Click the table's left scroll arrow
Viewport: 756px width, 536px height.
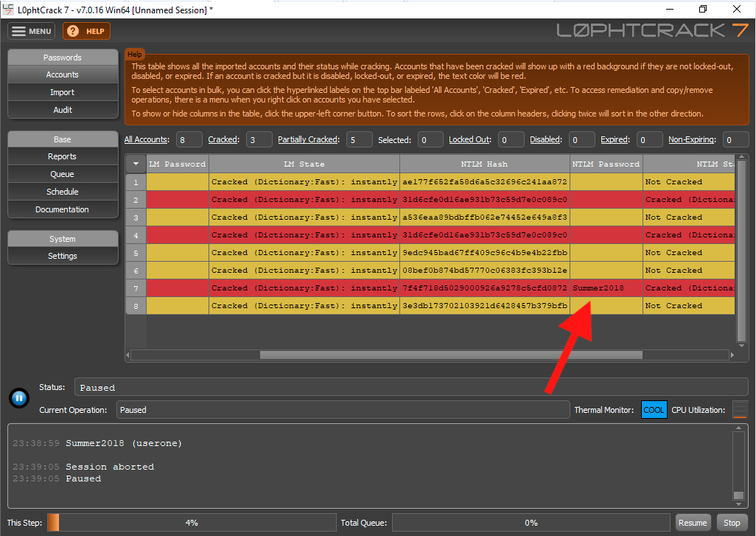tap(127, 355)
